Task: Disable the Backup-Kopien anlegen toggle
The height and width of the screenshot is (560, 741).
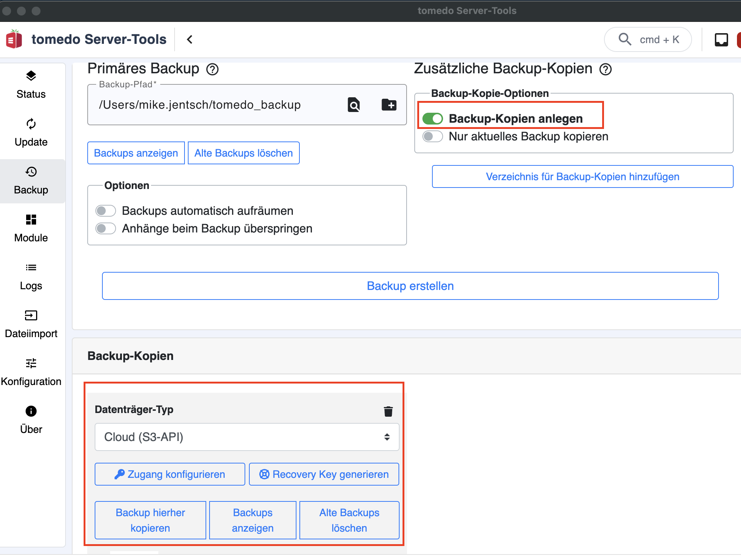Action: click(432, 119)
